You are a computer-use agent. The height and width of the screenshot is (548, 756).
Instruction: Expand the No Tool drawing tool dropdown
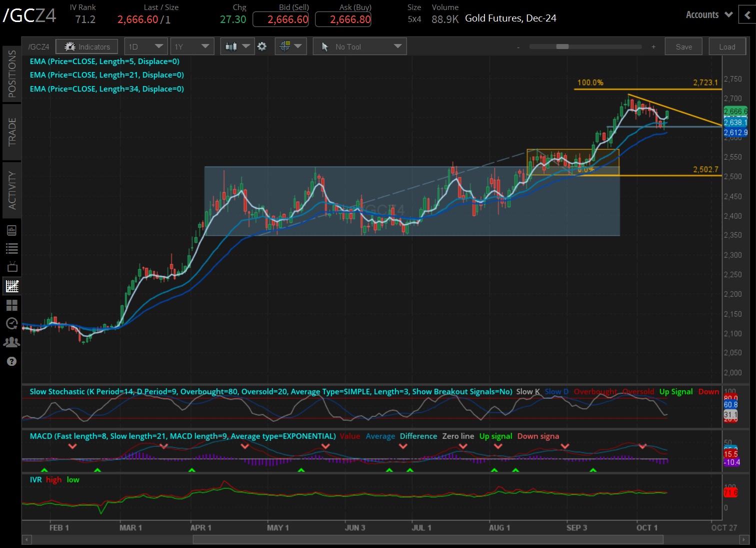tap(359, 46)
